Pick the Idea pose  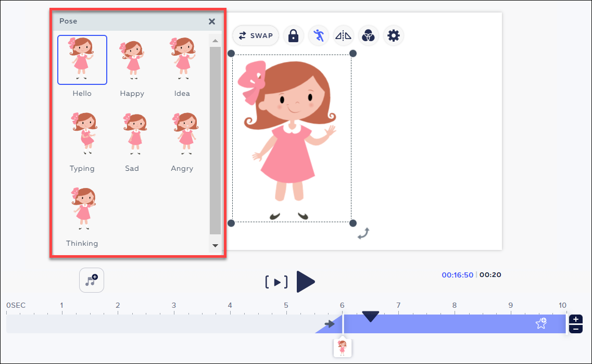pos(182,60)
